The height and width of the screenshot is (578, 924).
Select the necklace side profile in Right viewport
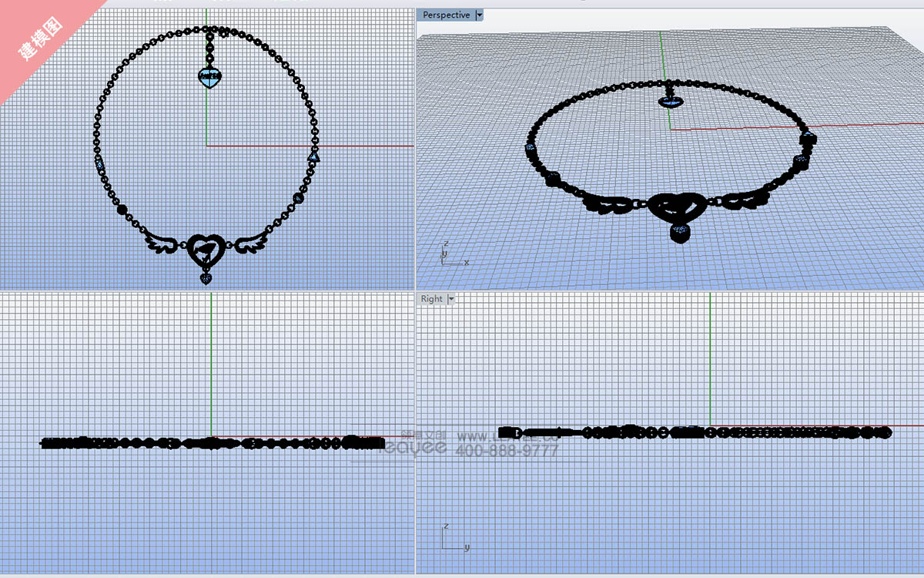click(x=693, y=432)
